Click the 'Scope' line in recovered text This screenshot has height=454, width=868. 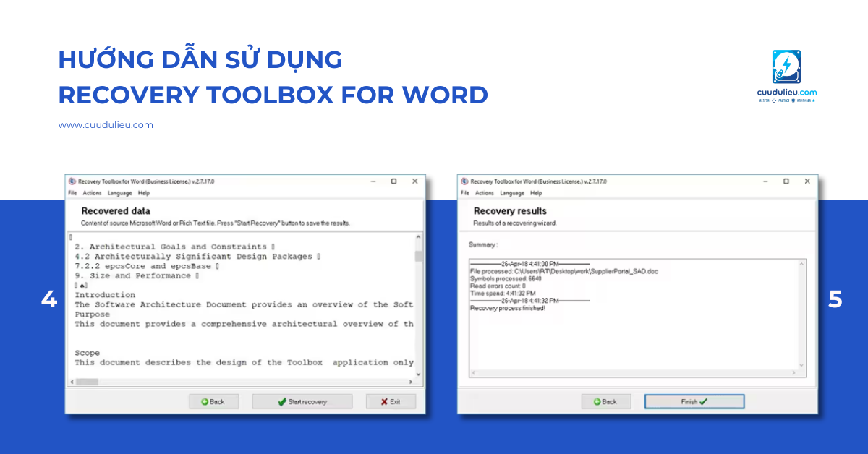[87, 353]
